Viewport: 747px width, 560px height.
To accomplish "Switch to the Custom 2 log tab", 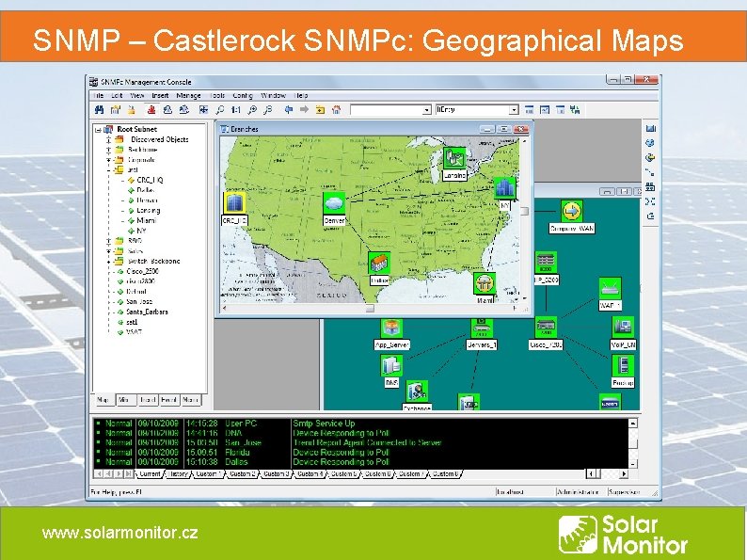I will (x=243, y=474).
